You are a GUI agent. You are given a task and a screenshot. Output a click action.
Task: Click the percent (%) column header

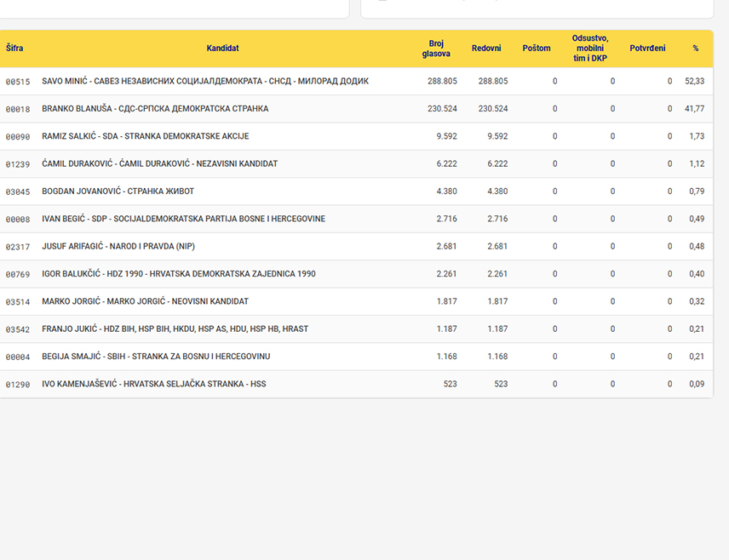coord(696,49)
